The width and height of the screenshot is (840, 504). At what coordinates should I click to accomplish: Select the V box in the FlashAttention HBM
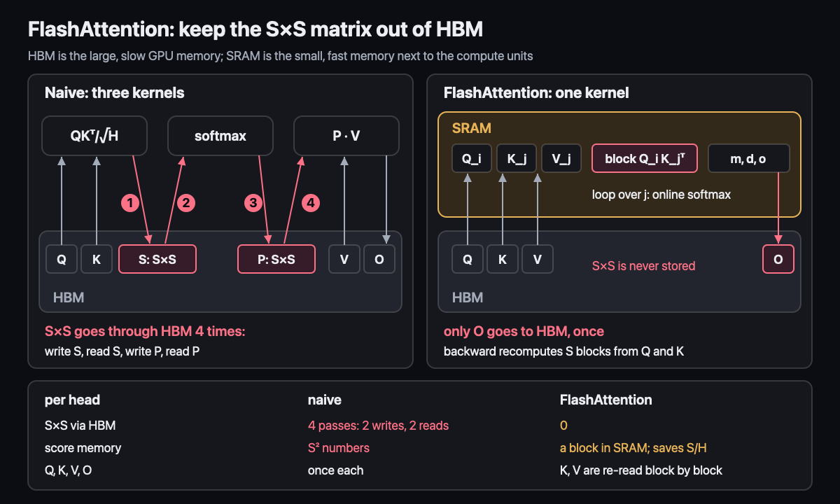pyautogui.click(x=538, y=259)
